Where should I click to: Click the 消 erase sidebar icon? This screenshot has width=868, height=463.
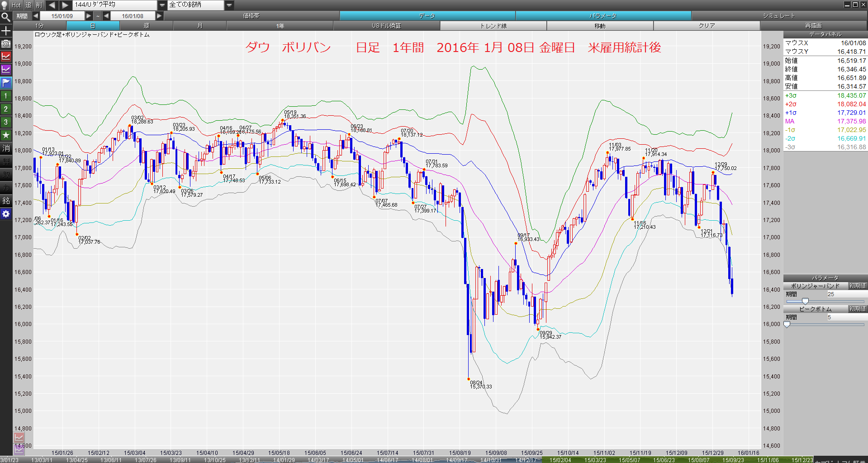[6, 148]
